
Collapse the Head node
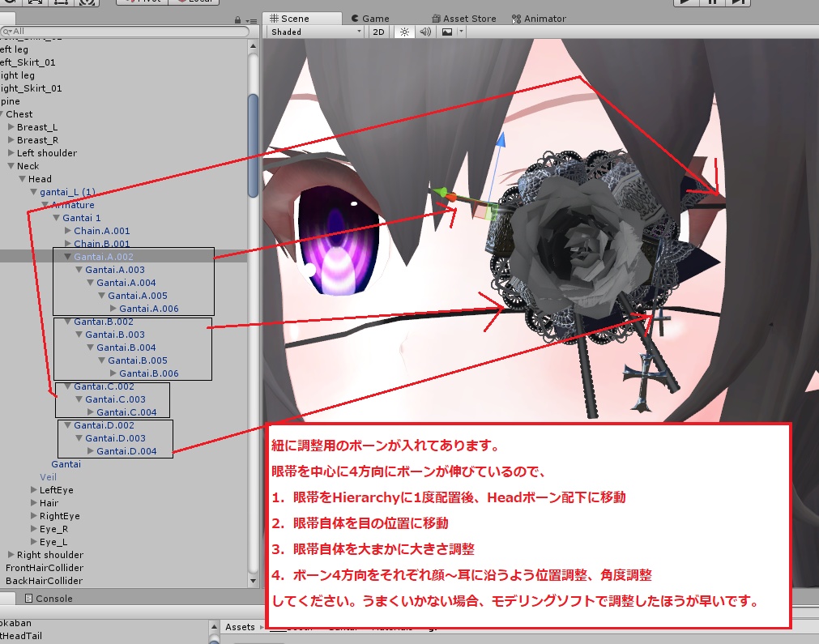click(23, 179)
